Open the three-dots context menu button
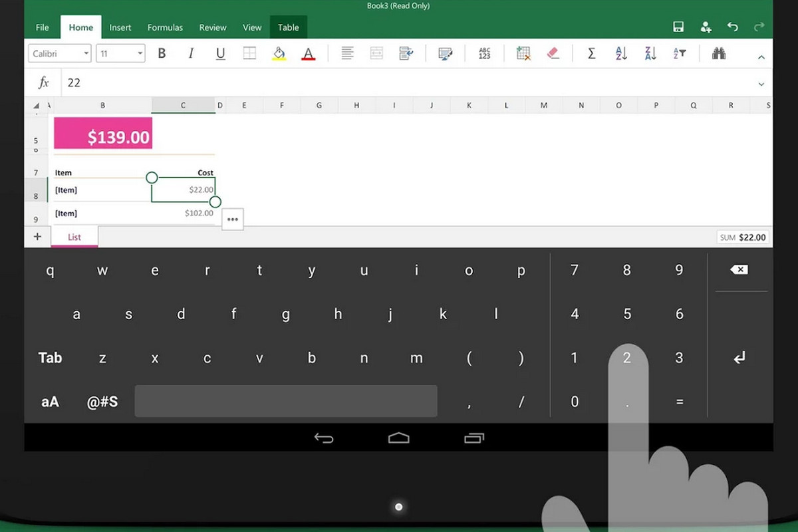 (x=233, y=219)
